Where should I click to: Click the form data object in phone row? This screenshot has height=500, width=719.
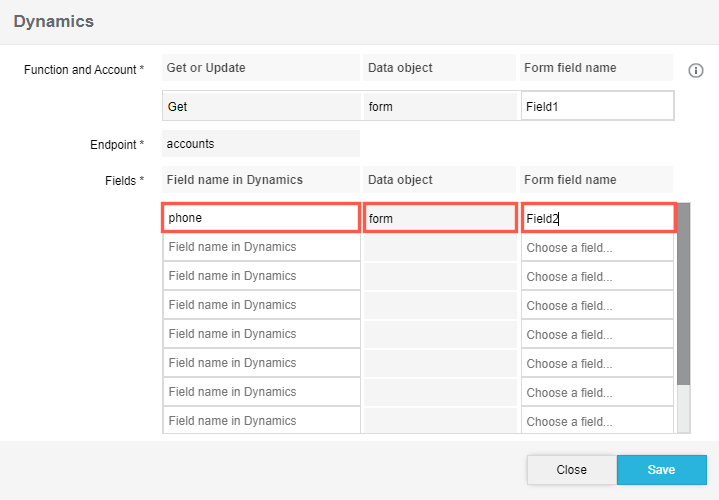click(x=440, y=218)
